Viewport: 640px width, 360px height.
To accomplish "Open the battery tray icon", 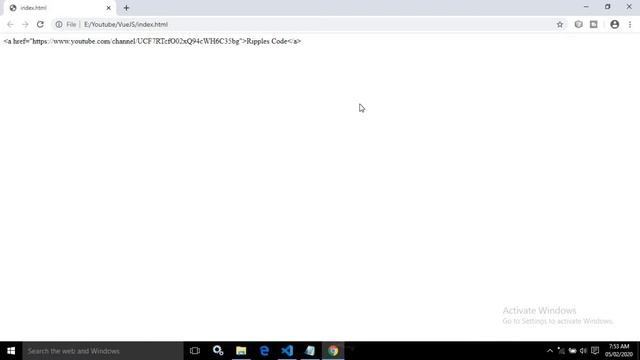I will [572, 351].
